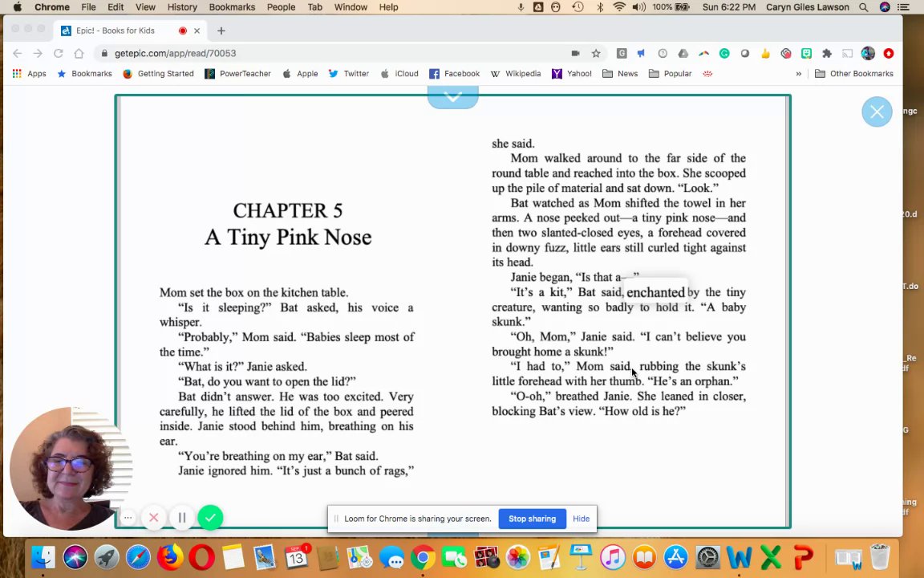The width and height of the screenshot is (924, 578).
Task: Open the Bookmarks folder in bookmarks bar
Action: [x=84, y=74]
